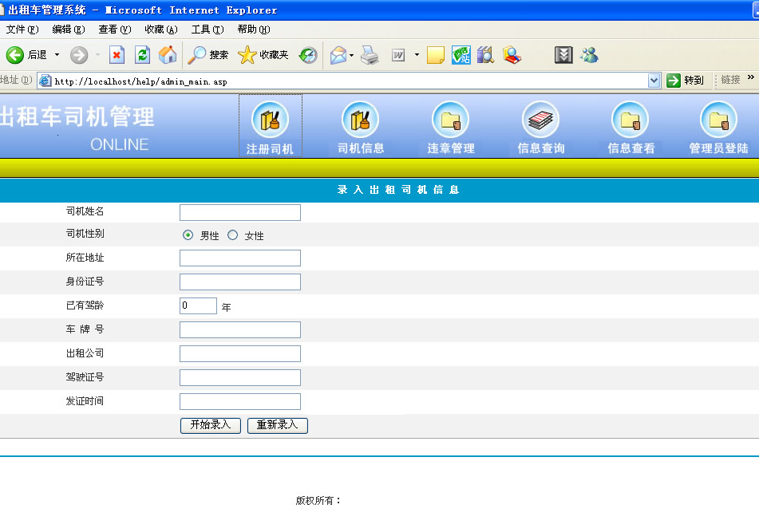This screenshot has height=532, width=759.
Task: Click the 身份证号 ID number input field
Action: click(240, 282)
